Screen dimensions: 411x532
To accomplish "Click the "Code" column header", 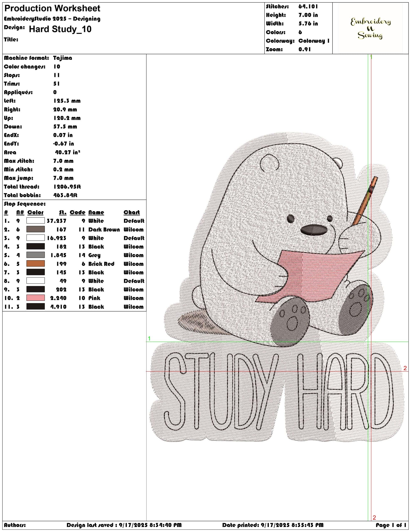I will [78, 212].
